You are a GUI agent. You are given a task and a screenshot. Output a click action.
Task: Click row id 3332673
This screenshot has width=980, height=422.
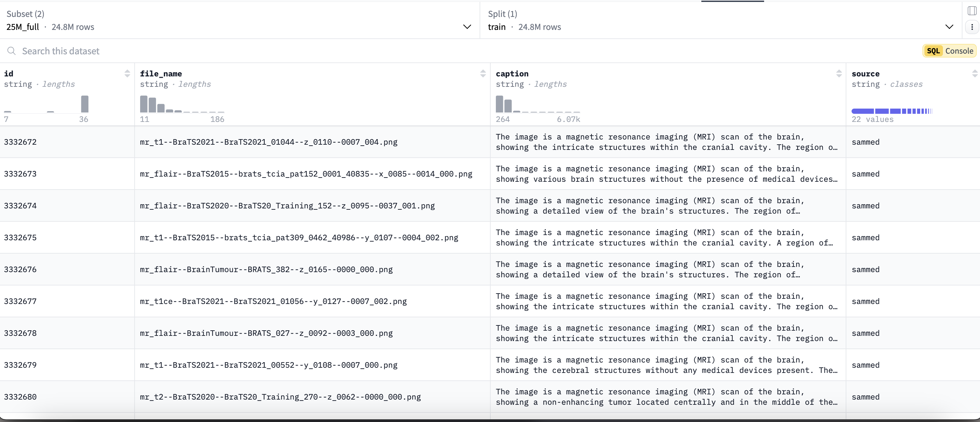click(x=20, y=174)
